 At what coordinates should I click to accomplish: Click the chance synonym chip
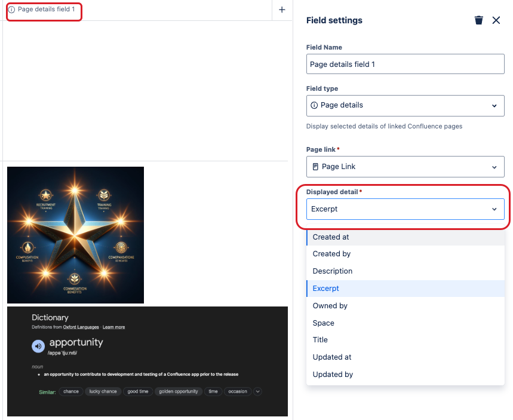[71, 391]
